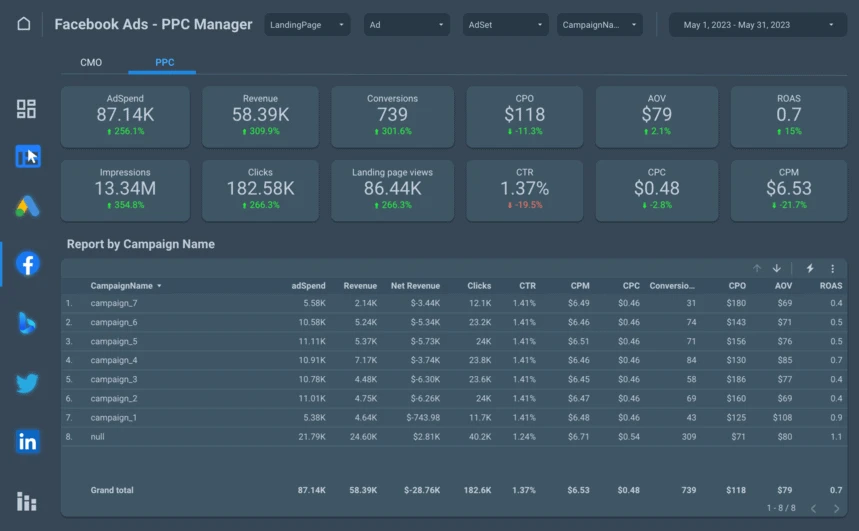
Task: Click the ROAS 0.7 scorecard
Action: (x=789, y=116)
